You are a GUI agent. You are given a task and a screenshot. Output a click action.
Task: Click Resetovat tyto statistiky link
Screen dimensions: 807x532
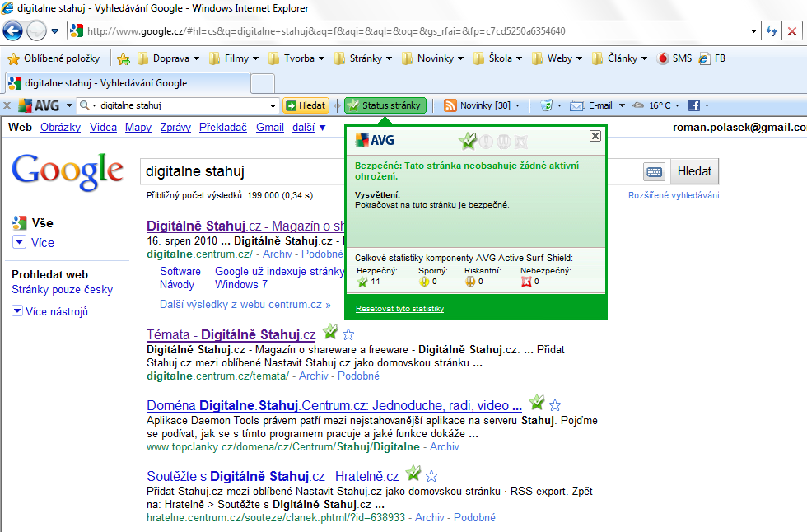pos(400,309)
